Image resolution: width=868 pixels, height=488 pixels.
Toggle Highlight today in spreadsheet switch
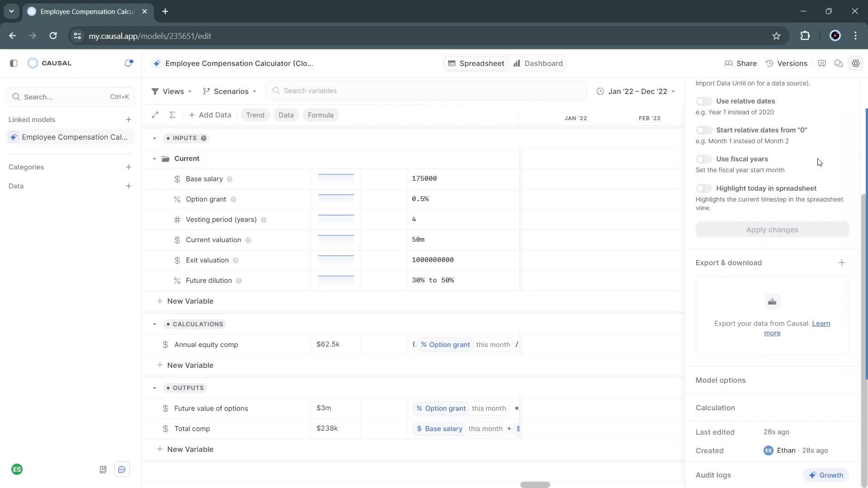click(x=703, y=188)
